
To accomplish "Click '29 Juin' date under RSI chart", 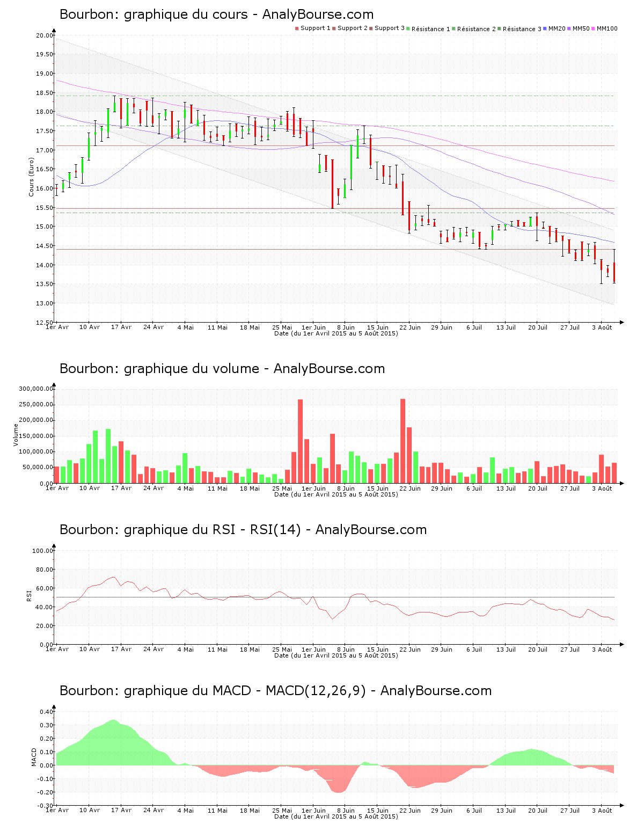I will 442,649.
